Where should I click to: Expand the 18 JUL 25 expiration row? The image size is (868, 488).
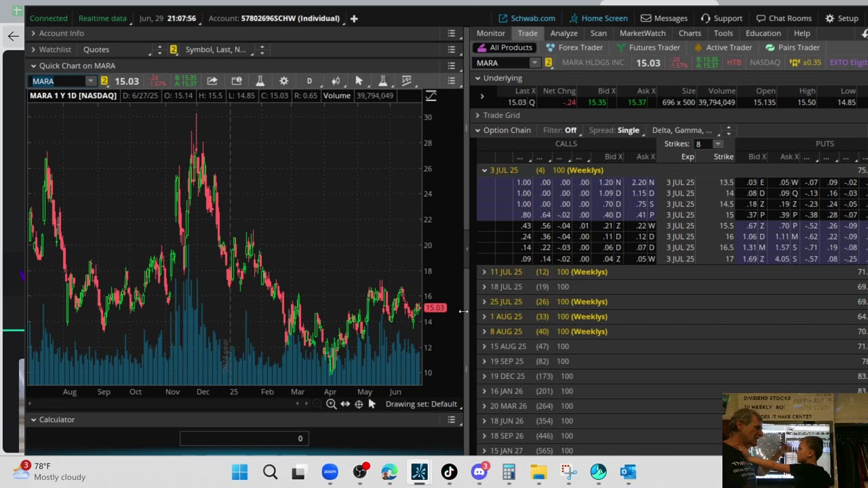pos(484,287)
